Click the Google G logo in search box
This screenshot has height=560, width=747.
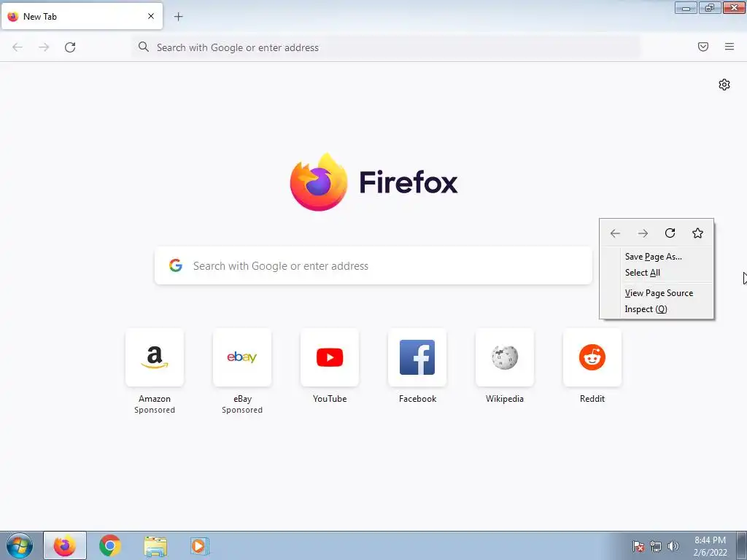tap(176, 265)
